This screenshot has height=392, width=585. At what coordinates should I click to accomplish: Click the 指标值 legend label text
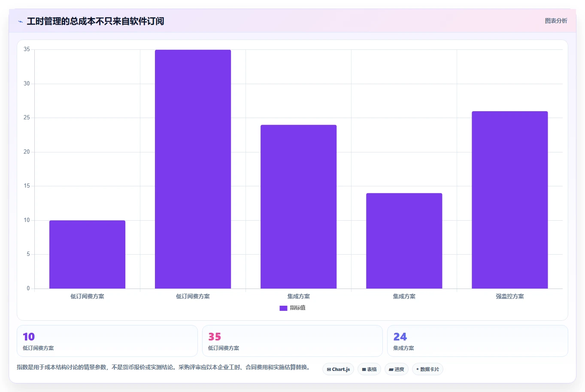tap(297, 308)
